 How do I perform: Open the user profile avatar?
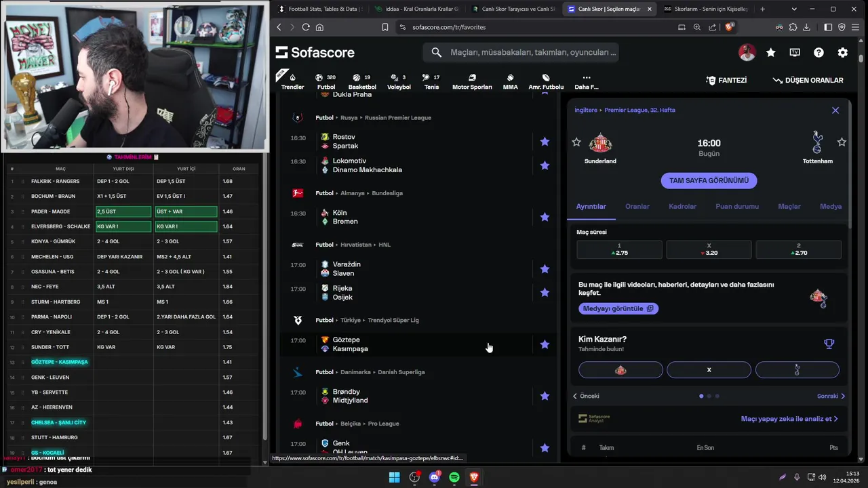pyautogui.click(x=747, y=52)
